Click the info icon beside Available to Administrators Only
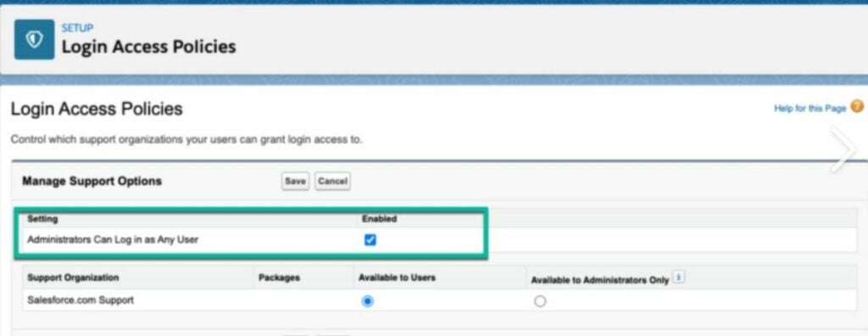This screenshot has height=336, width=868. [x=679, y=277]
